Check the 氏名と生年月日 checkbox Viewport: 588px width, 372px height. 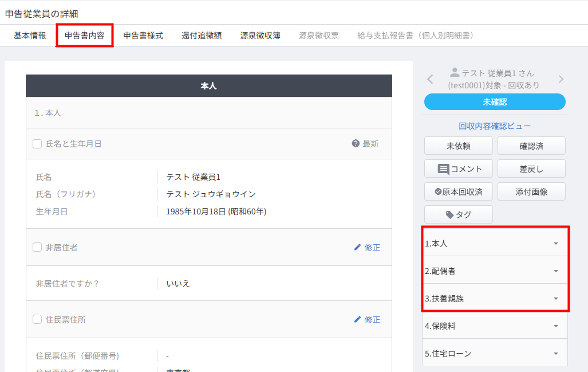(37, 144)
